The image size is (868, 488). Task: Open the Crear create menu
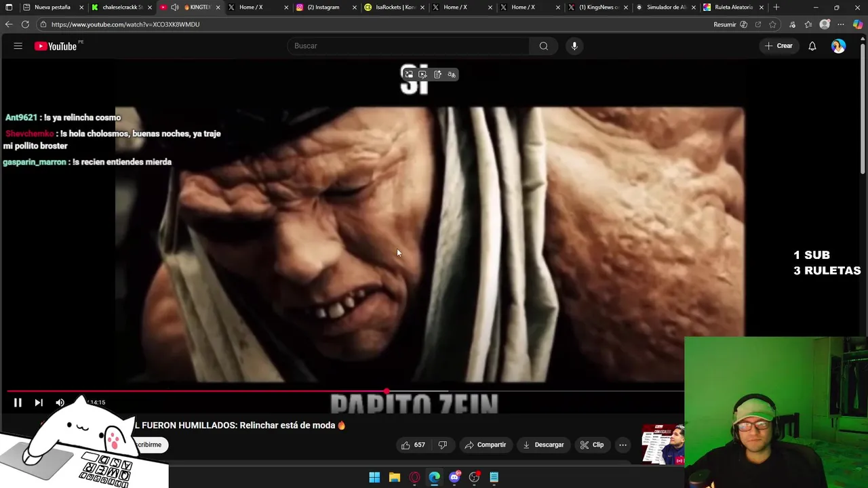(x=778, y=46)
